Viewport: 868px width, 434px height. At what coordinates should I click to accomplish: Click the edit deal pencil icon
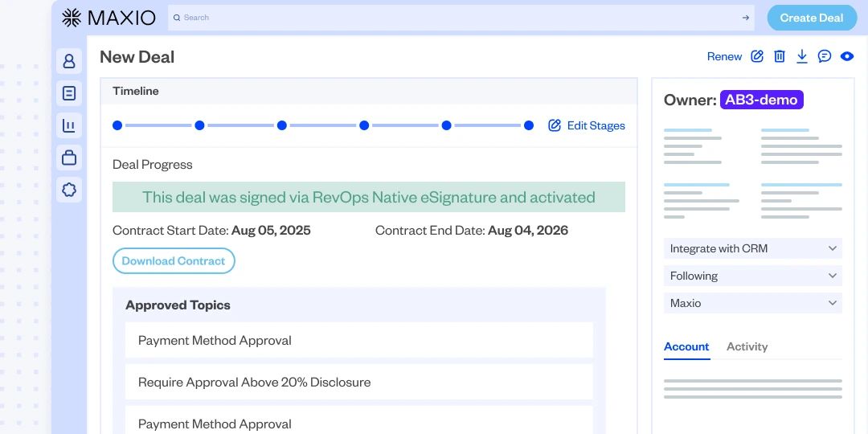pyautogui.click(x=757, y=56)
